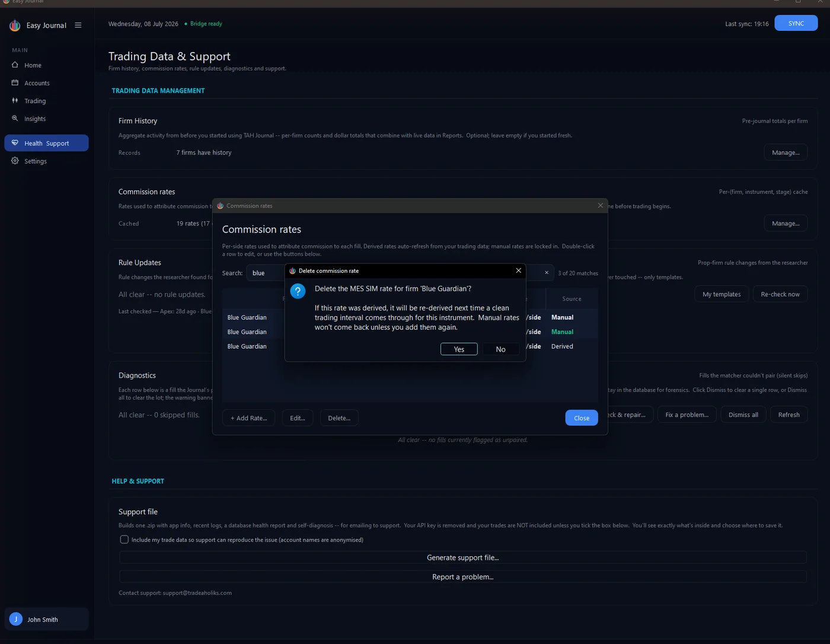Open Insights in the sidebar
This screenshot has width=830, height=644.
[x=46, y=119]
